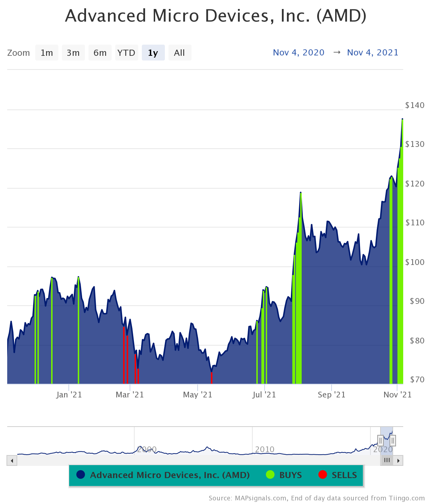Set the zoom range to 6m
432x504 pixels.
click(x=100, y=53)
